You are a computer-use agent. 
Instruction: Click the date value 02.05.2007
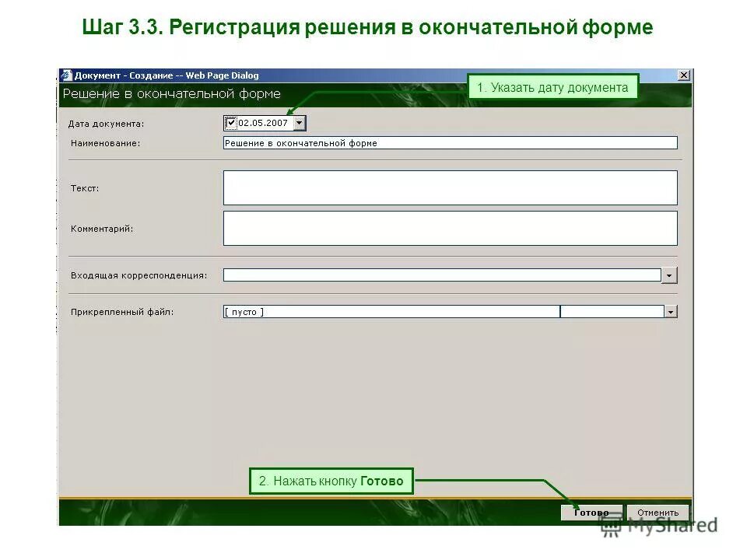[x=263, y=123]
